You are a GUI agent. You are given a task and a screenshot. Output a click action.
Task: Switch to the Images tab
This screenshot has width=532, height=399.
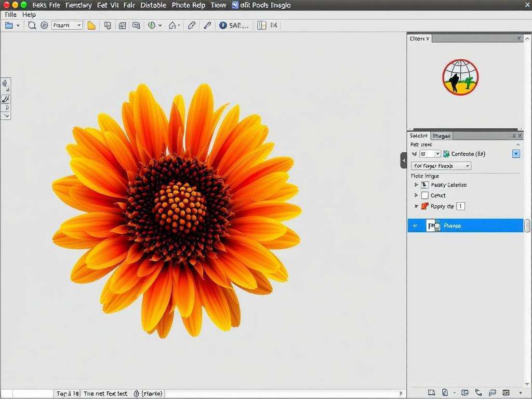(x=441, y=136)
